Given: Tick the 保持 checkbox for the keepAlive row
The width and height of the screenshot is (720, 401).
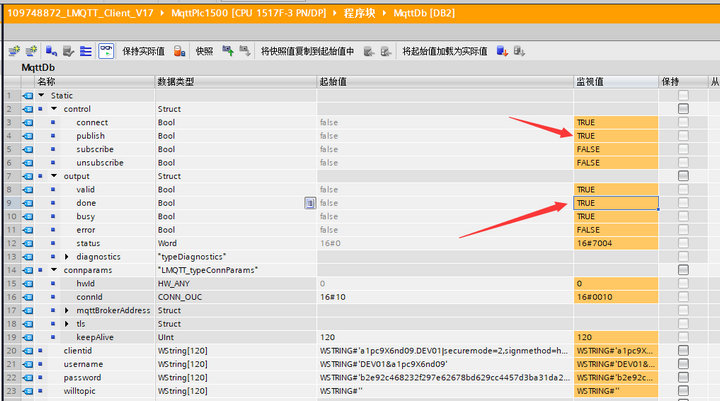Looking at the screenshot, I should 683,337.
